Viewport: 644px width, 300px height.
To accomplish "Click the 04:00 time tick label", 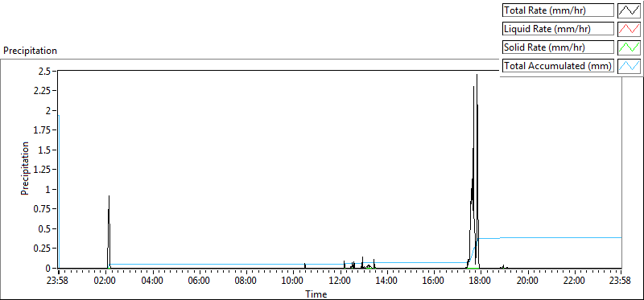I will point(152,282).
